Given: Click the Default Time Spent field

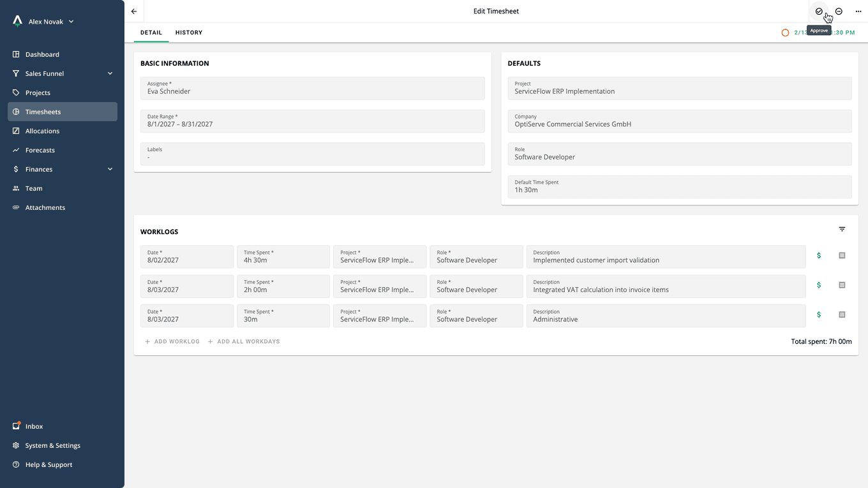Looking at the screenshot, I should pos(680,187).
